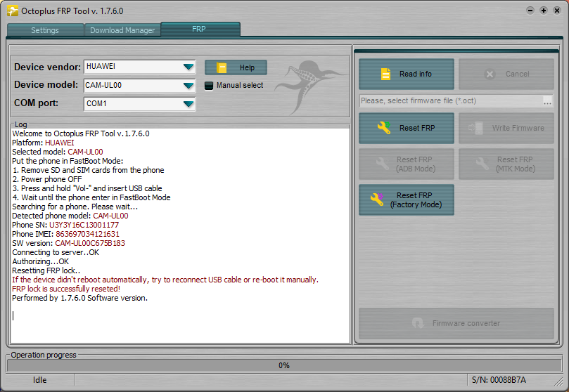The width and height of the screenshot is (569, 392).
Task: Click Reset FRP (Factory Mode) label
Action: coord(416,200)
